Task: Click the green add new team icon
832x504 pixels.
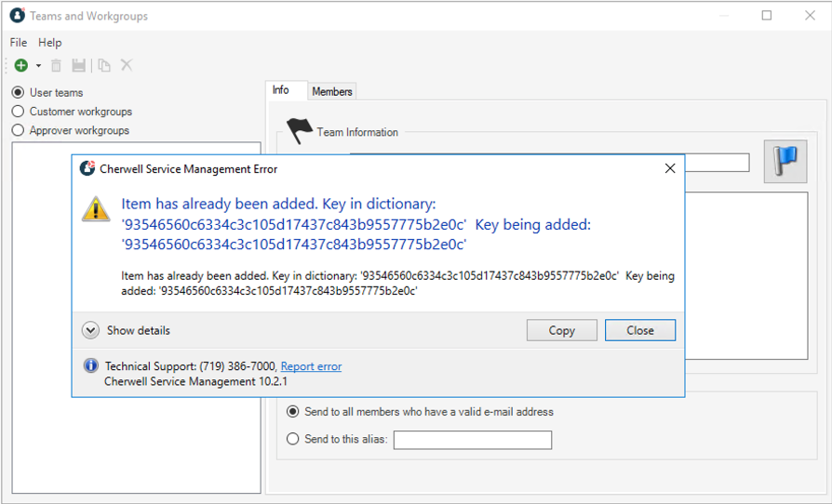Action: coord(20,65)
